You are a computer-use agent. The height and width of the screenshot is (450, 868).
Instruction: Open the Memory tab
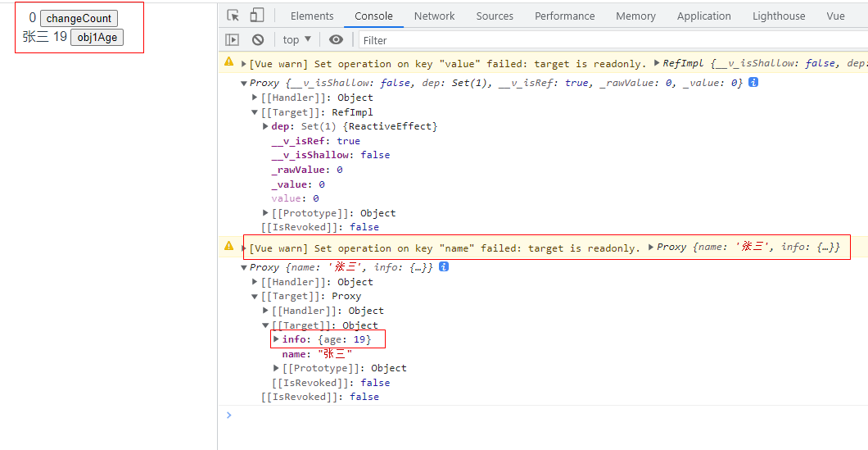pyautogui.click(x=635, y=16)
